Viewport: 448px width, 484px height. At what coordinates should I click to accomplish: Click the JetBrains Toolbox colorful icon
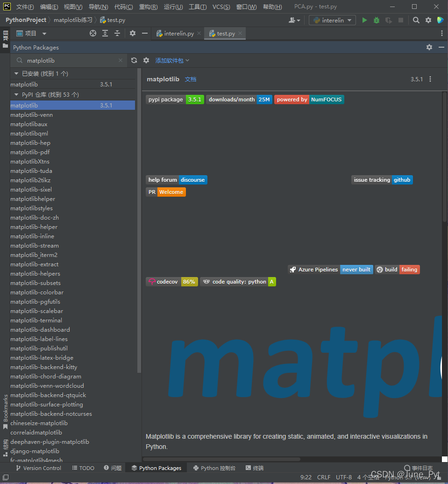(x=440, y=20)
